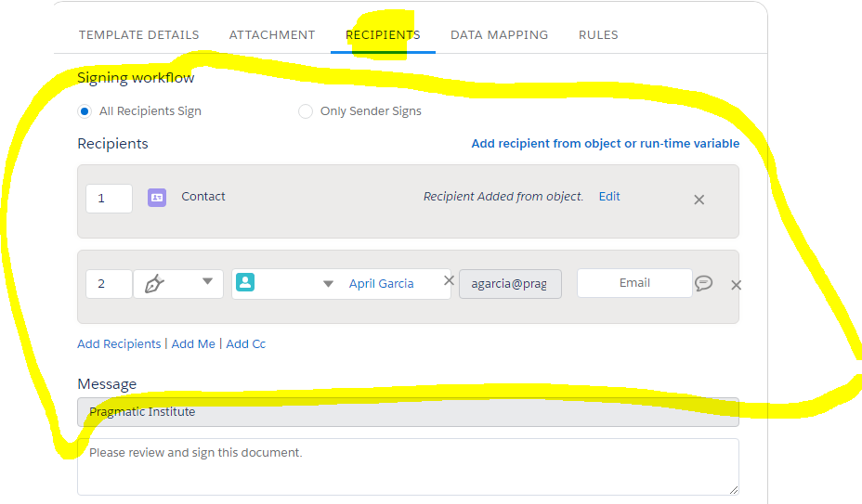862x504 pixels.
Task: Switch to the Data Mapping tab
Action: (499, 34)
